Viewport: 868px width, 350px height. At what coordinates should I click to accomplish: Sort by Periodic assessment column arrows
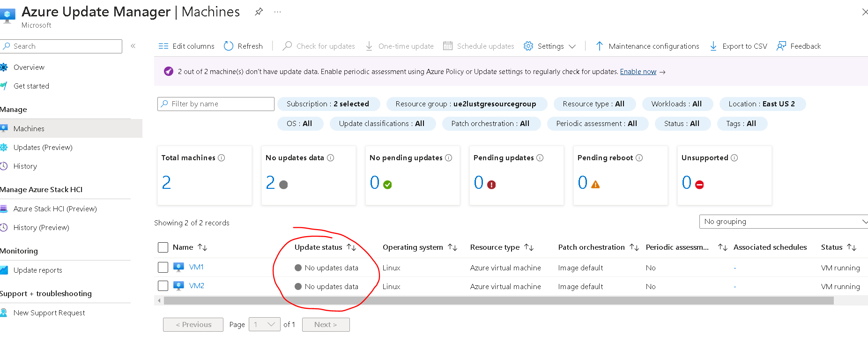[x=723, y=247]
